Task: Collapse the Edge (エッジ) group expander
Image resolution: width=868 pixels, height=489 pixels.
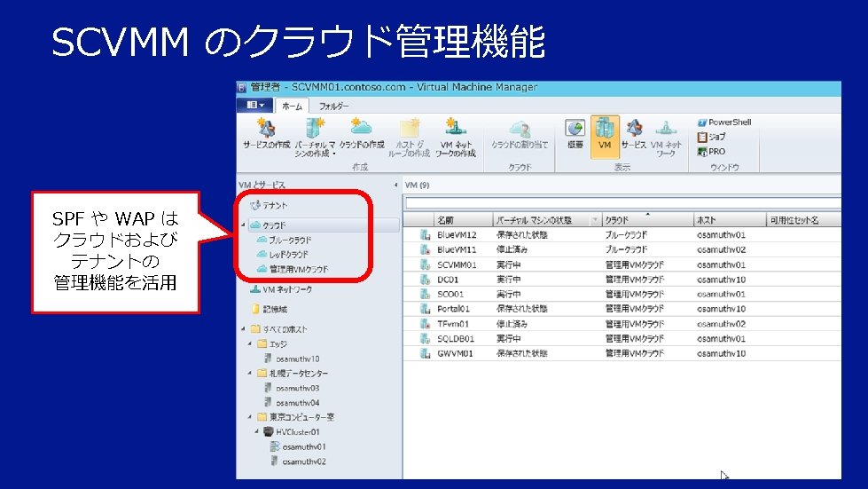Action: (x=250, y=343)
